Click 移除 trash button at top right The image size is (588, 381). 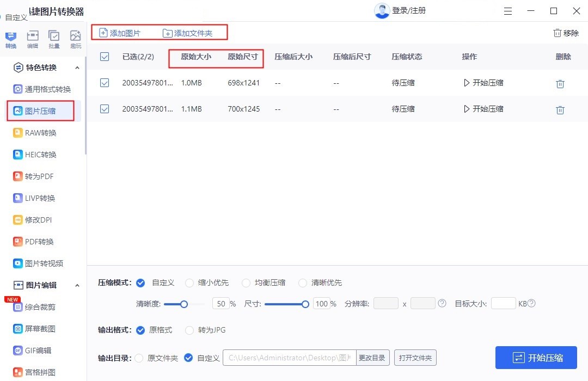566,33
